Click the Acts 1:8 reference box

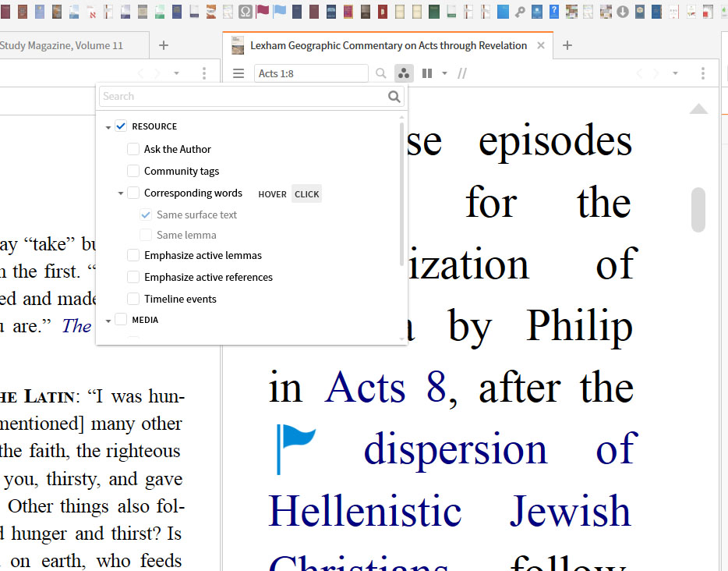pyautogui.click(x=311, y=73)
